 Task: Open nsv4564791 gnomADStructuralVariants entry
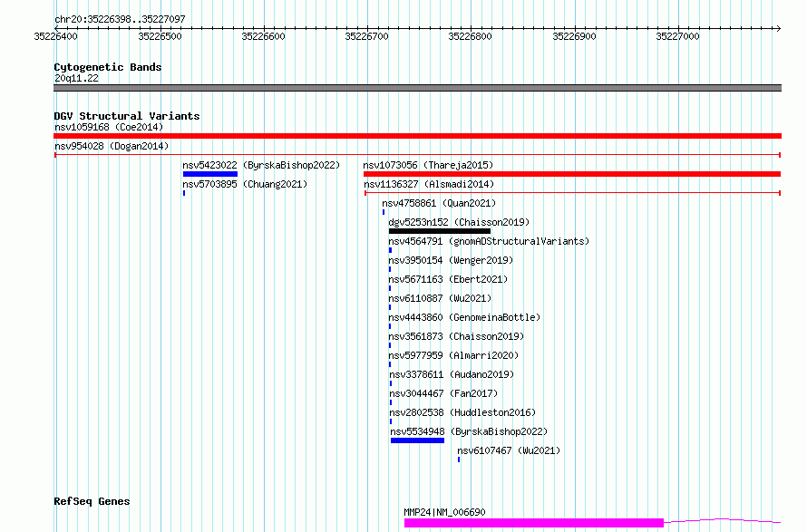pos(489,241)
